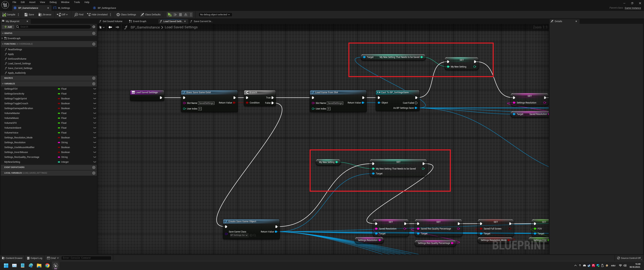Open the Debug menu
This screenshot has width=644, height=270.
53,2
